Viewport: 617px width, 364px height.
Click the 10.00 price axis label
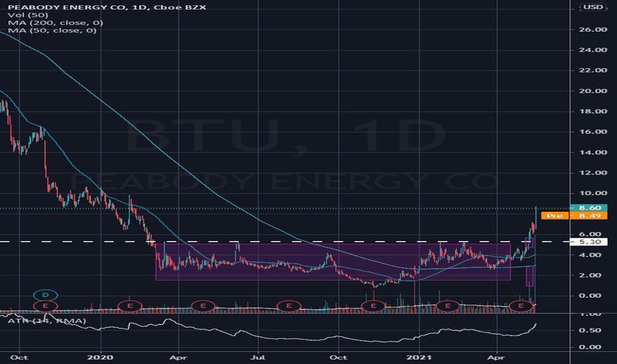pos(593,193)
